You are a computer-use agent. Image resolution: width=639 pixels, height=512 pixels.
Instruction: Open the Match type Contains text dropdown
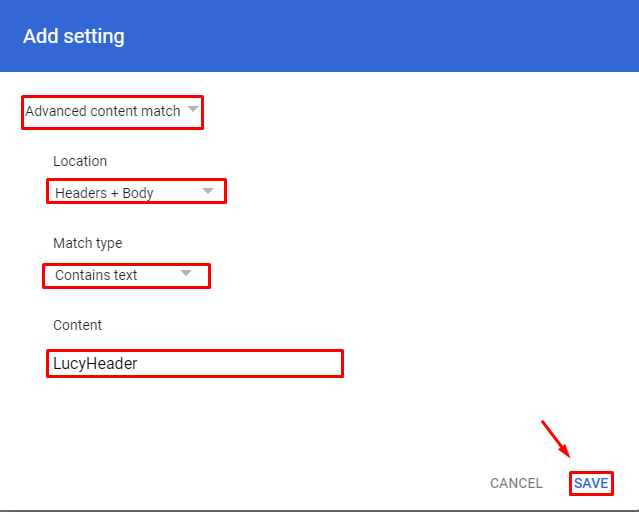tap(126, 276)
